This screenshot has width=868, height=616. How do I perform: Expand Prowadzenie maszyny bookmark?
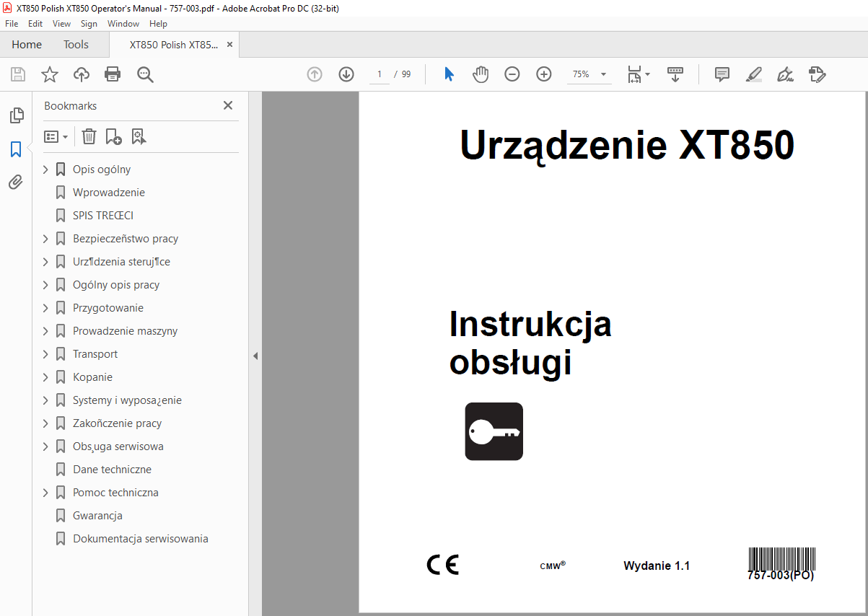coord(45,331)
